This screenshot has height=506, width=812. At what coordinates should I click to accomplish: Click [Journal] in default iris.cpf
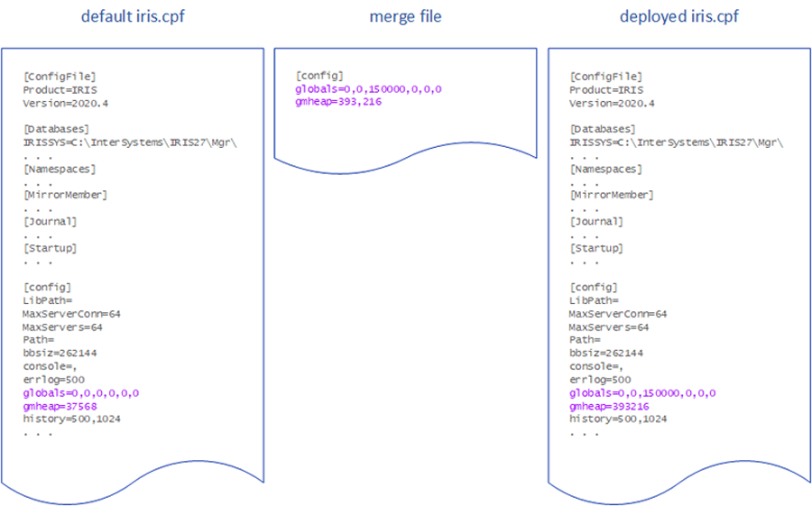pos(50,222)
